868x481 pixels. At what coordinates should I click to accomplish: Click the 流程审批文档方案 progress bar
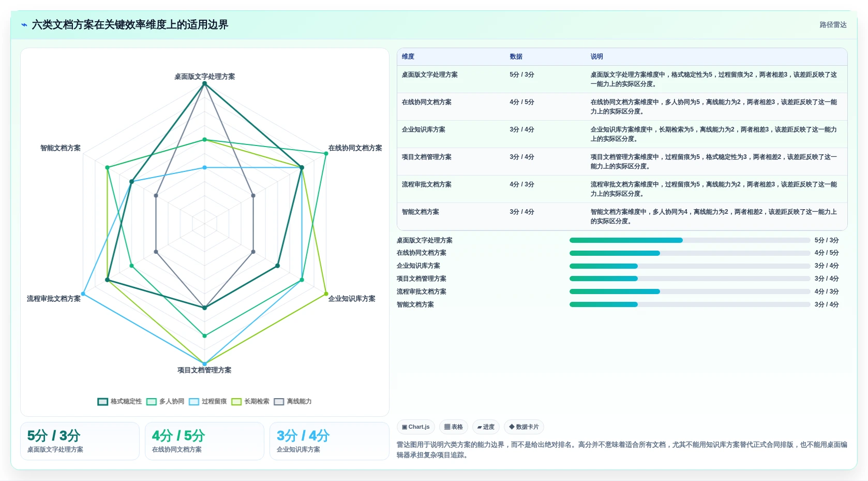tap(690, 291)
